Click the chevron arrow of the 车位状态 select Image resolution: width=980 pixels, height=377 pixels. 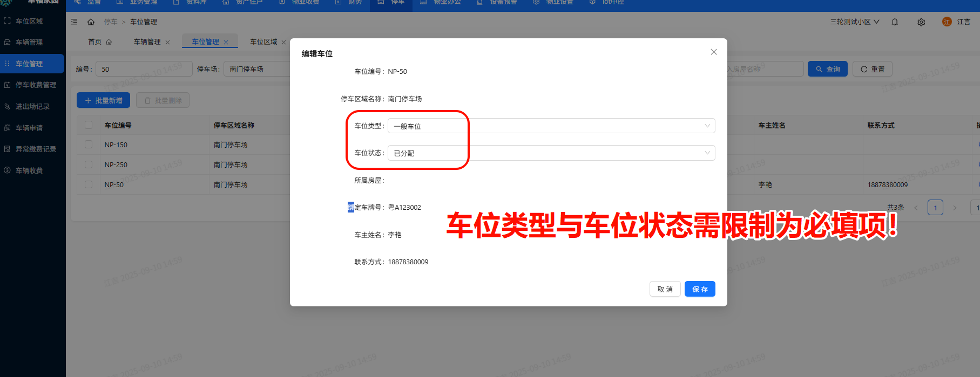(707, 153)
